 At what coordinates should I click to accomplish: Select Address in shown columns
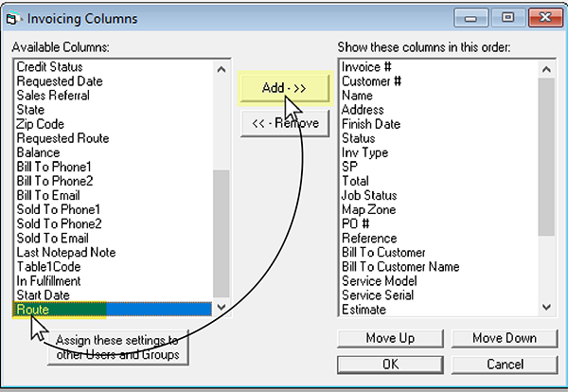point(438,110)
